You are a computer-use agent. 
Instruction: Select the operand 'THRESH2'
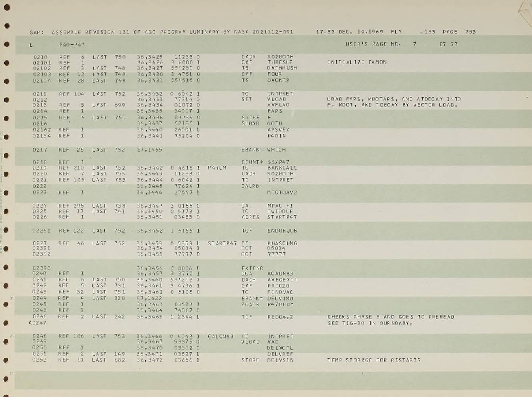pyautogui.click(x=280, y=62)
